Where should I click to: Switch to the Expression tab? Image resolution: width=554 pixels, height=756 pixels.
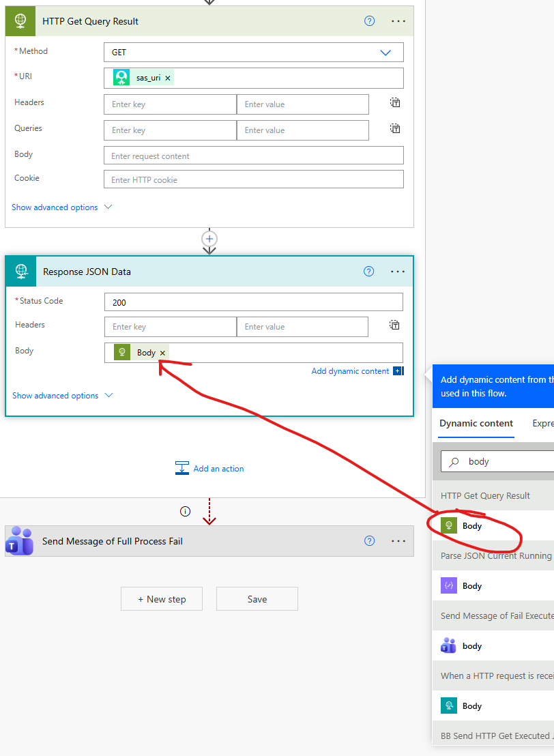pyautogui.click(x=543, y=423)
